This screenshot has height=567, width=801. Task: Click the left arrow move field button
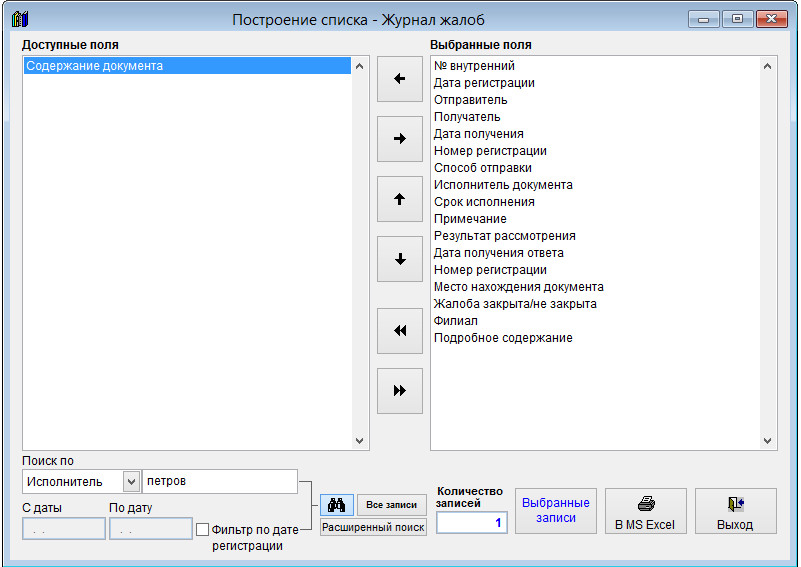pyautogui.click(x=399, y=79)
